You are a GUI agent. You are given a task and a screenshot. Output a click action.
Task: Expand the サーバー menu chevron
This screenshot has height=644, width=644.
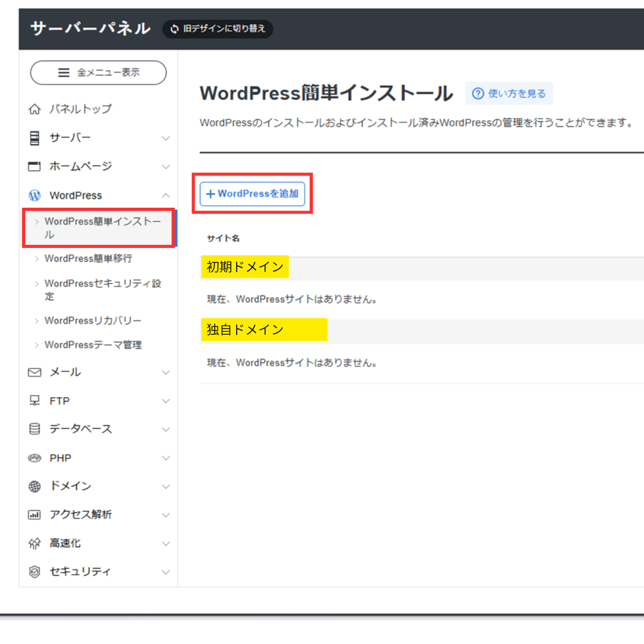click(166, 138)
